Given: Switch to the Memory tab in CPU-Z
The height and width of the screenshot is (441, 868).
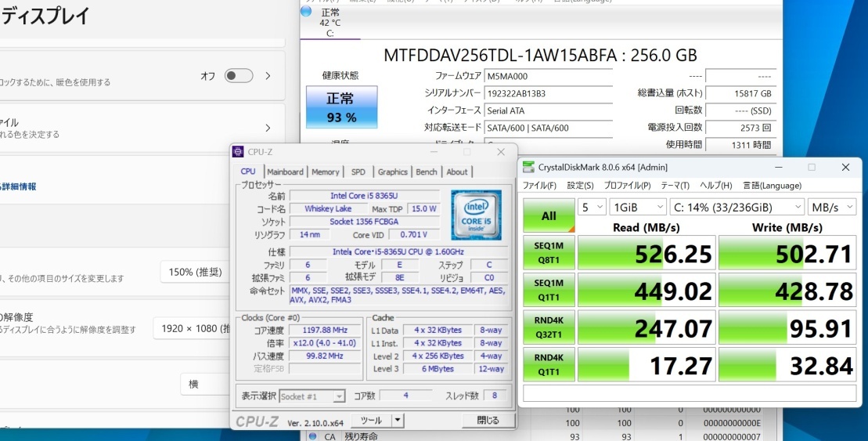Looking at the screenshot, I should 326,172.
